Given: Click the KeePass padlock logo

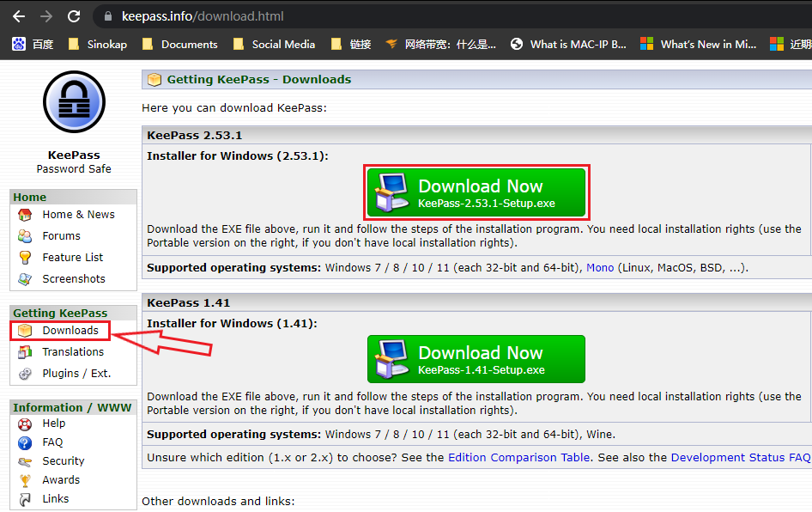Looking at the screenshot, I should 74,102.
